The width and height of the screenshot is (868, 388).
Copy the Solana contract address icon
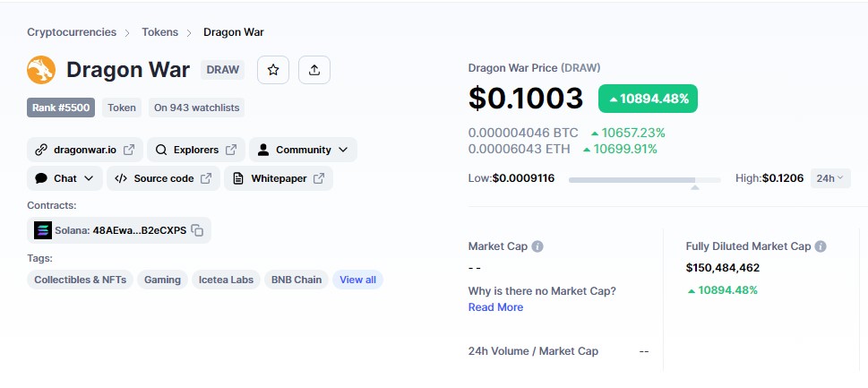(197, 230)
